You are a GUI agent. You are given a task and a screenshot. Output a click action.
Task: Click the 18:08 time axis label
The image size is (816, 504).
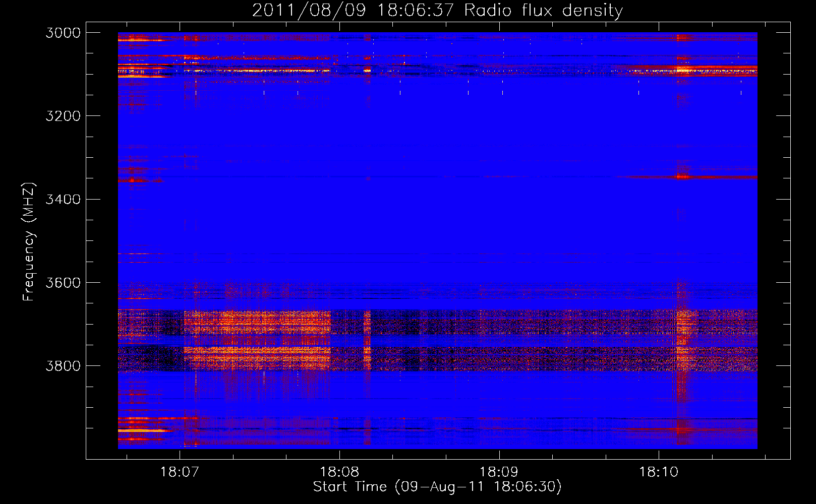pyautogui.click(x=339, y=472)
